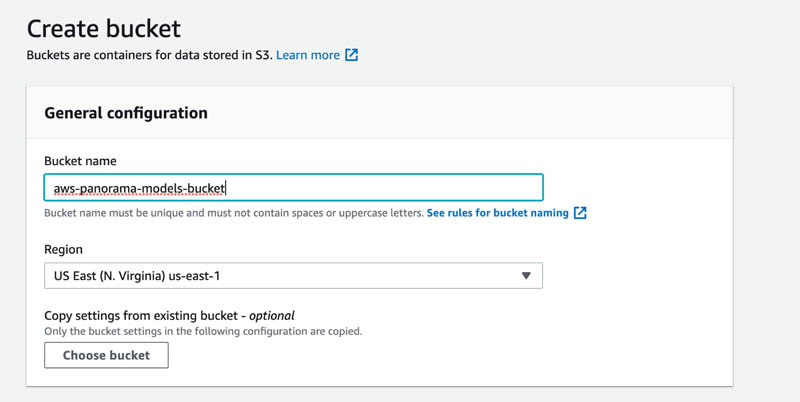Image resolution: width=800 pixels, height=402 pixels.
Task: Click the Choose bucket button
Action: (106, 355)
